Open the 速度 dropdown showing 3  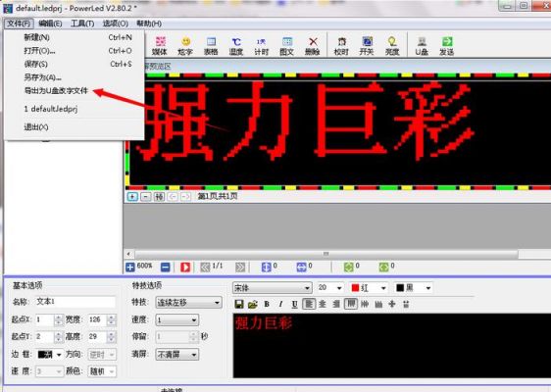pos(49,371)
